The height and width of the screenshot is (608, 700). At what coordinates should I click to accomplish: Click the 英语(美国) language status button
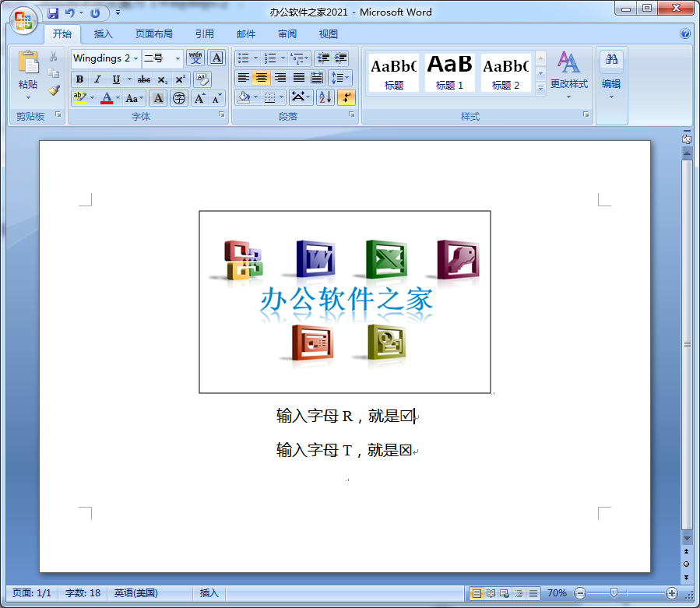(x=135, y=593)
